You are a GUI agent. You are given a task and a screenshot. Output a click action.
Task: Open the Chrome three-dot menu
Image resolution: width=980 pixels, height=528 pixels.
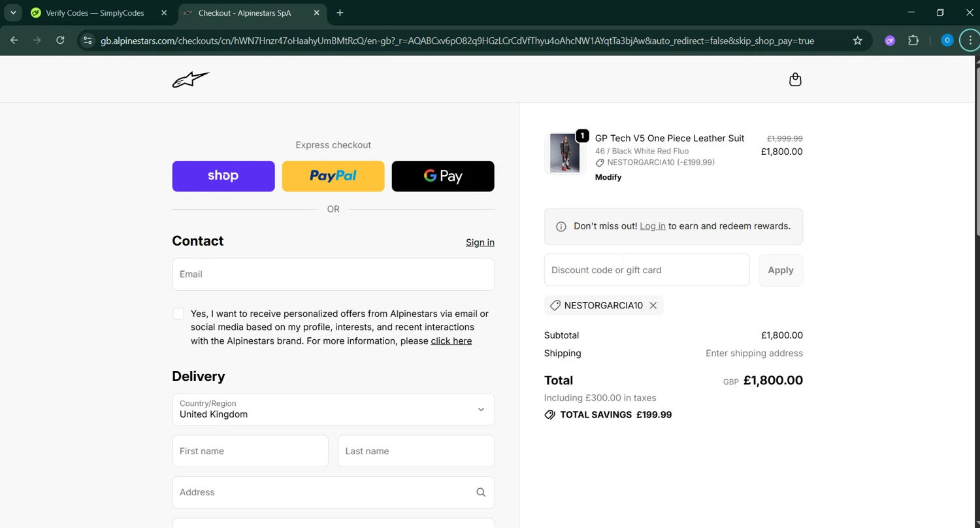[x=970, y=41]
